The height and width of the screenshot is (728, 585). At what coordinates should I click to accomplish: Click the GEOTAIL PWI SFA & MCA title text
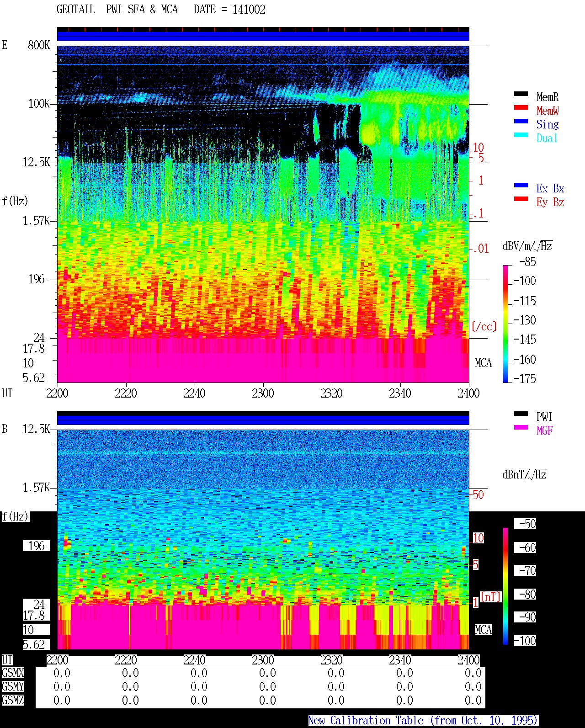click(117, 10)
